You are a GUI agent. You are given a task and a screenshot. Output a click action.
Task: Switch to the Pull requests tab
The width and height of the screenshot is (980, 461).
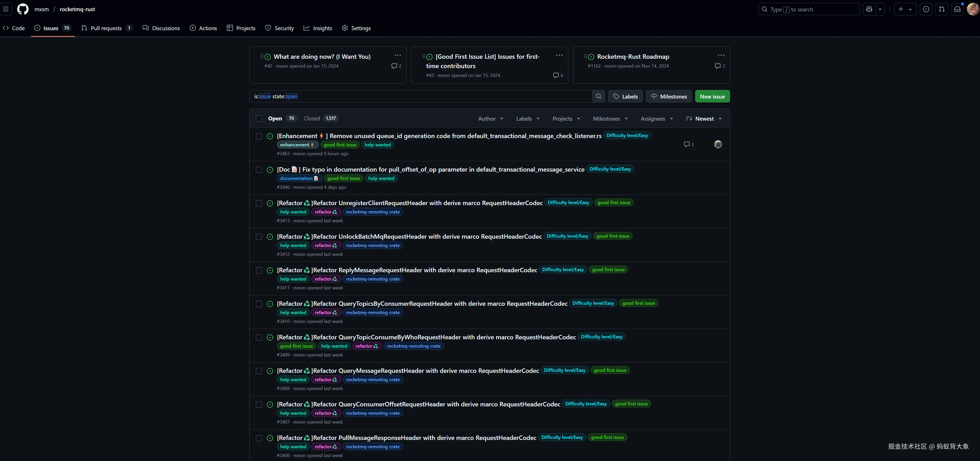coord(106,28)
